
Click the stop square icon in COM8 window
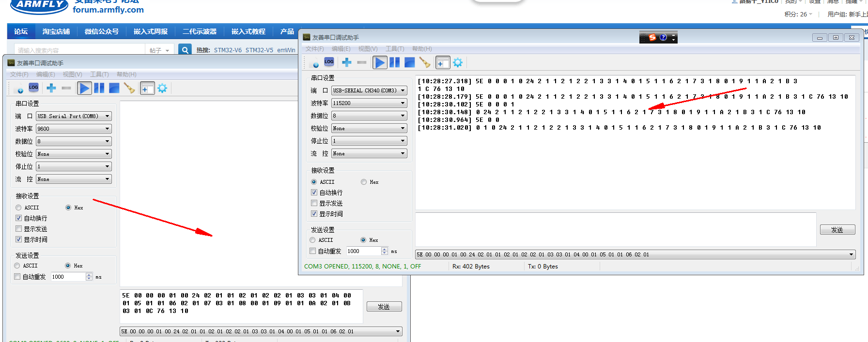tap(114, 88)
